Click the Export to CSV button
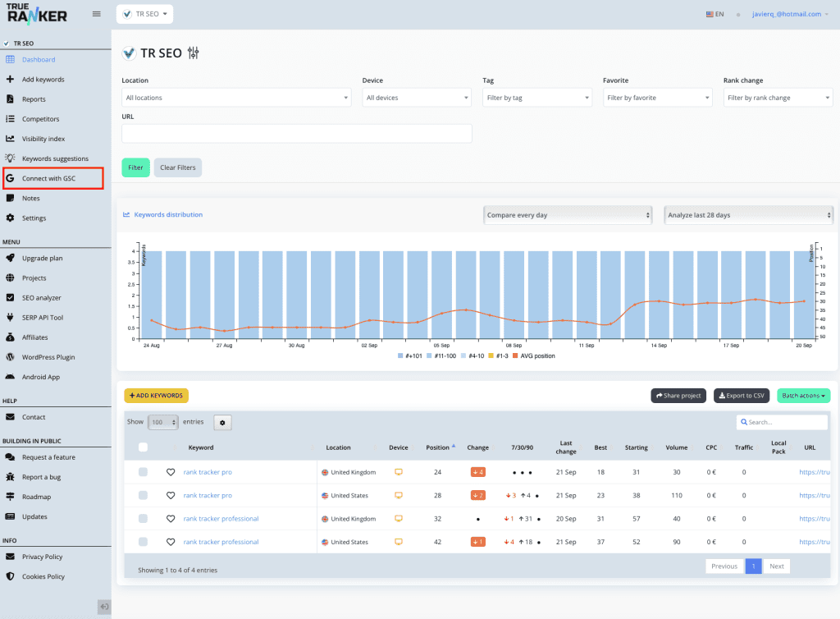This screenshot has width=840, height=619. (x=742, y=396)
